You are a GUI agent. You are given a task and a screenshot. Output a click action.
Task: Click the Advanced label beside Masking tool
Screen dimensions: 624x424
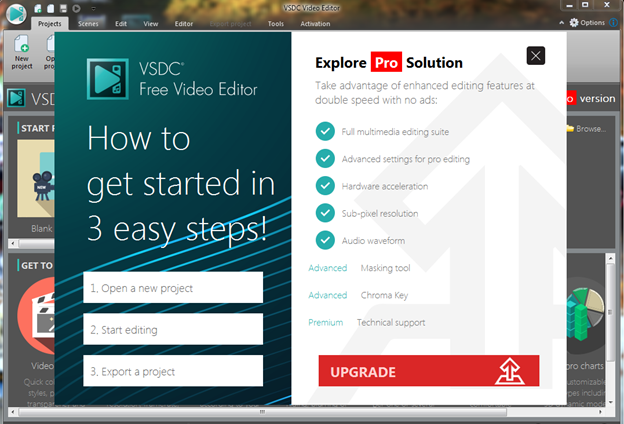pos(328,268)
